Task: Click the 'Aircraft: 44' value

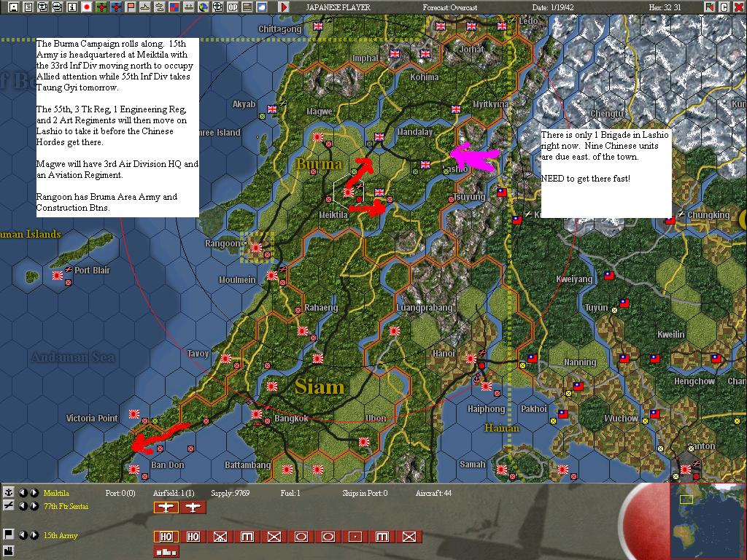Action: click(x=433, y=493)
